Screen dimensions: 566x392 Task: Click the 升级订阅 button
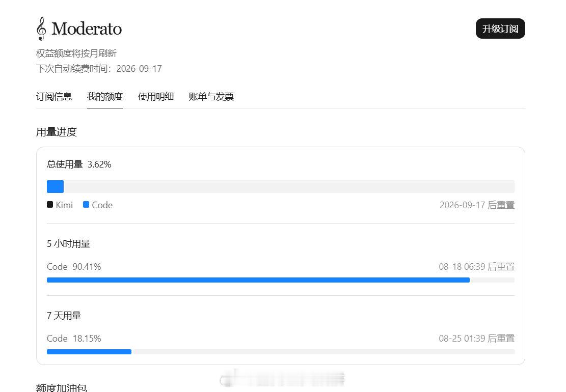500,29
